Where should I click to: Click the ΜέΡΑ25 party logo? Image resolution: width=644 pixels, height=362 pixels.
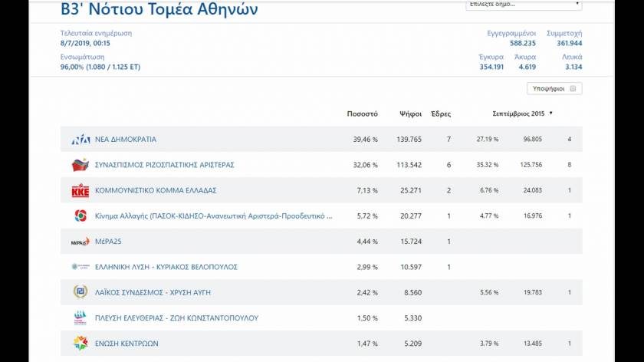coord(80,242)
